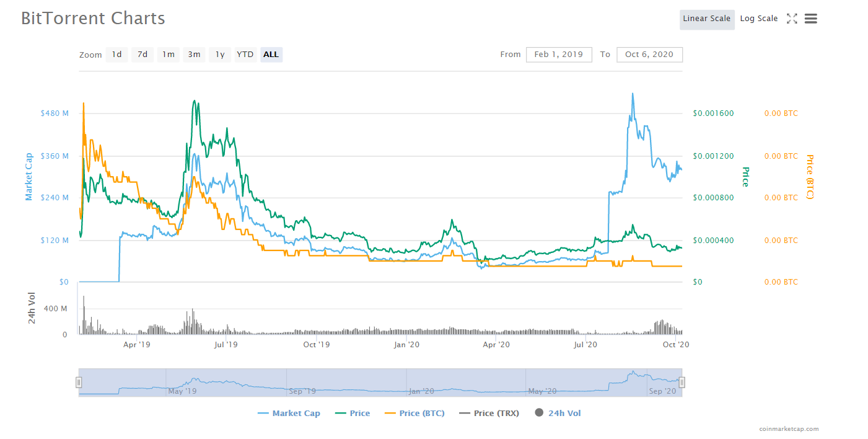Grab the right navigator range handle
This screenshot has height=439, width=868.
(x=682, y=383)
